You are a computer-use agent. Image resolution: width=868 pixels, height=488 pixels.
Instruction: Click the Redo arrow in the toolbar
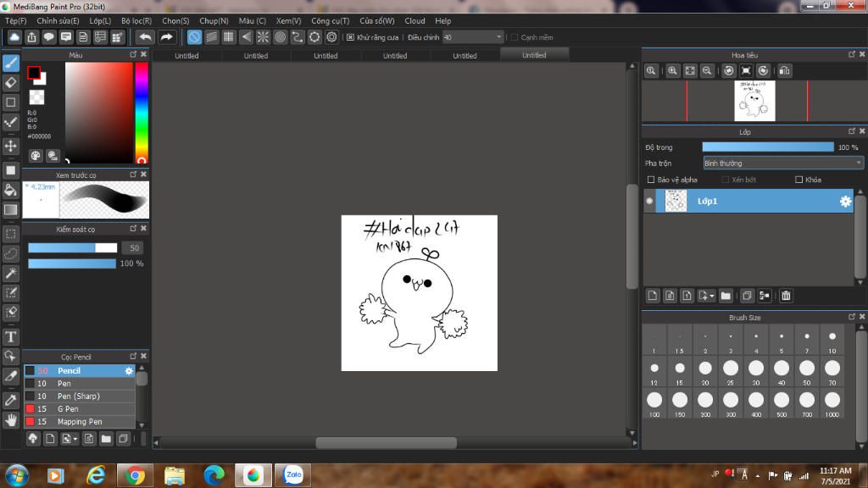point(166,37)
